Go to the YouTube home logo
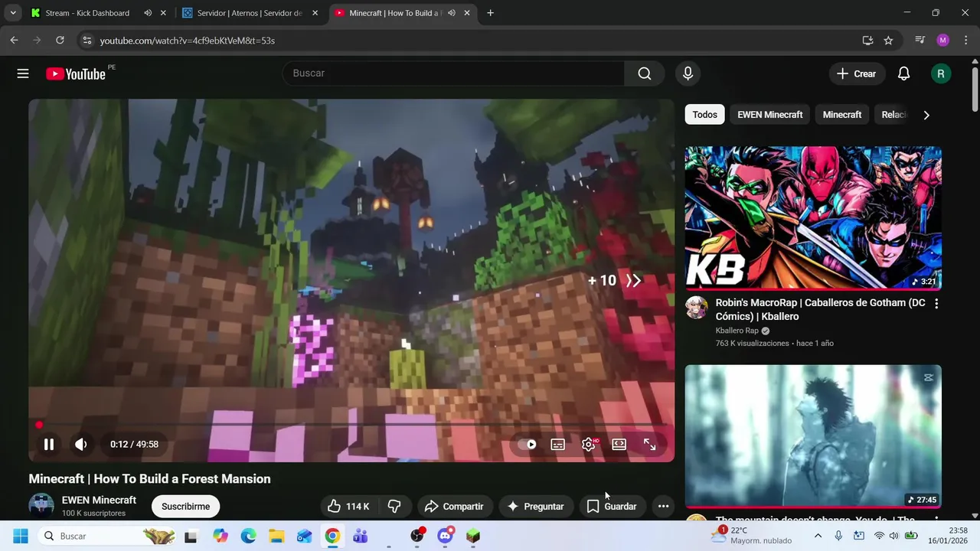Image resolution: width=980 pixels, height=551 pixels. click(x=76, y=73)
